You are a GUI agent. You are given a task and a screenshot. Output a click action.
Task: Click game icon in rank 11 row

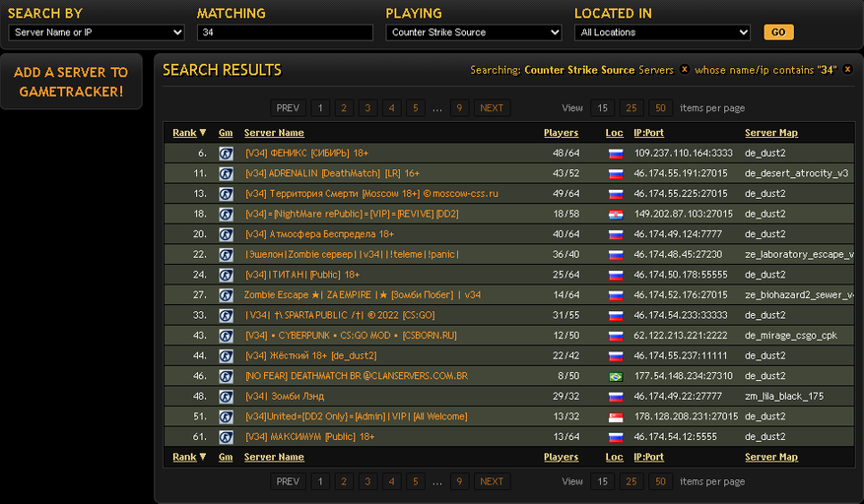tap(226, 173)
